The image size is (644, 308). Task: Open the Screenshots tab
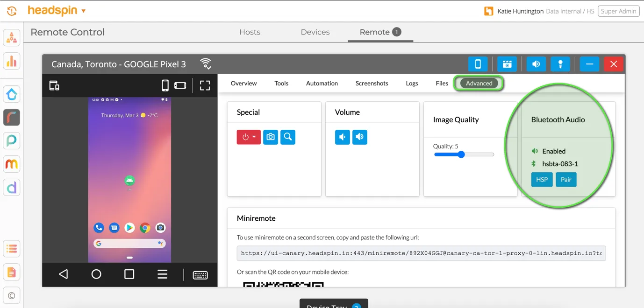[372, 83]
